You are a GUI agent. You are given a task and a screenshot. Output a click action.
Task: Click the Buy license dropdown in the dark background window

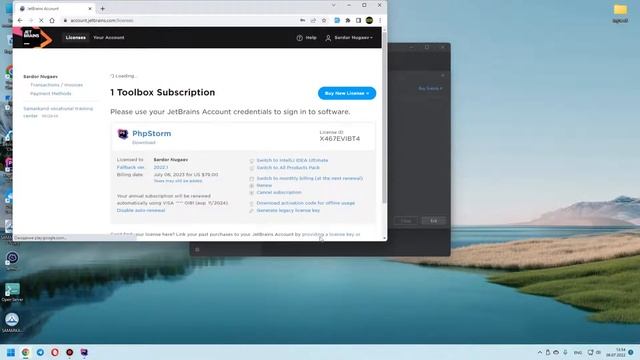coord(430,88)
